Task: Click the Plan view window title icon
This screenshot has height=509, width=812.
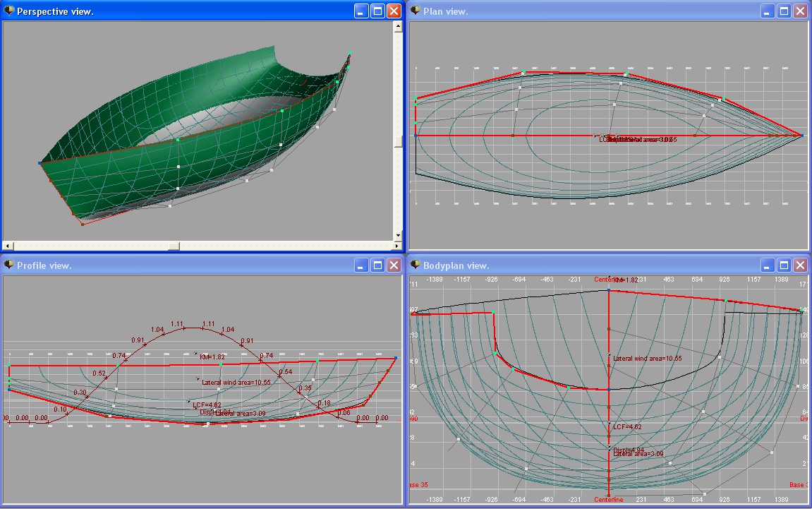Action: pyautogui.click(x=416, y=11)
